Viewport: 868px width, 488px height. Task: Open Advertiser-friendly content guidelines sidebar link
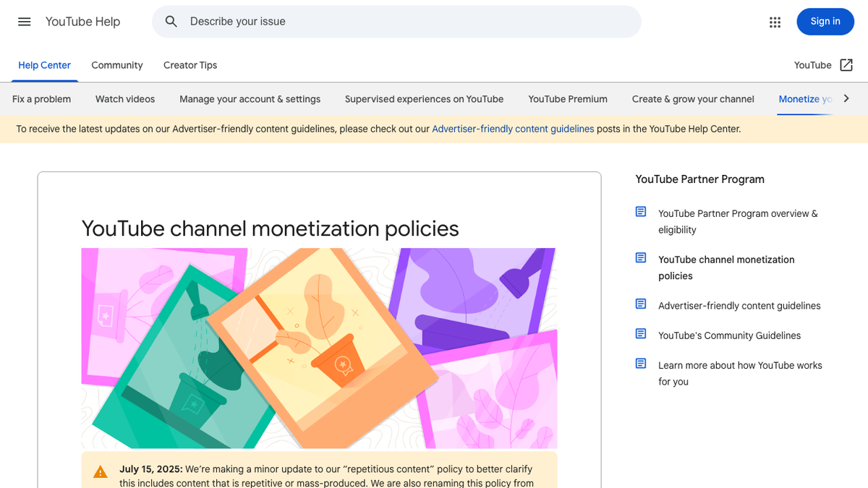tap(739, 306)
